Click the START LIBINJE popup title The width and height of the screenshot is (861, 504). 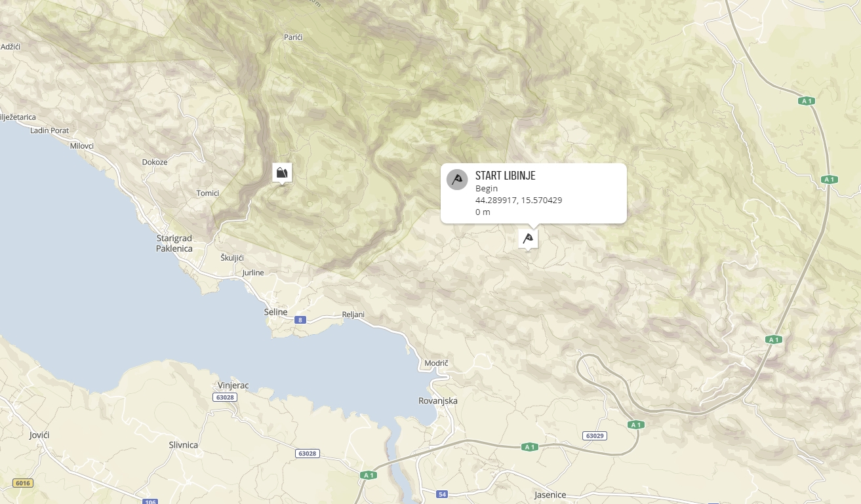(x=506, y=176)
